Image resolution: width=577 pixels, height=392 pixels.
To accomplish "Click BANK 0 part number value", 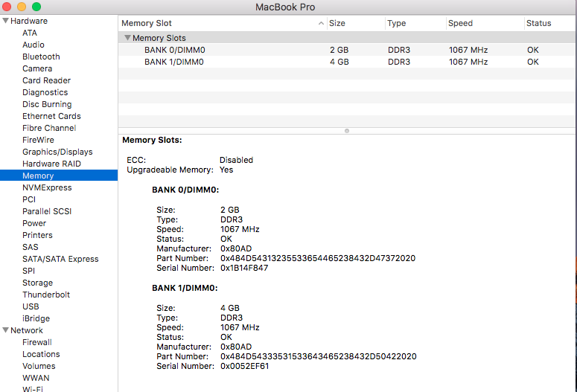I will 318,258.
